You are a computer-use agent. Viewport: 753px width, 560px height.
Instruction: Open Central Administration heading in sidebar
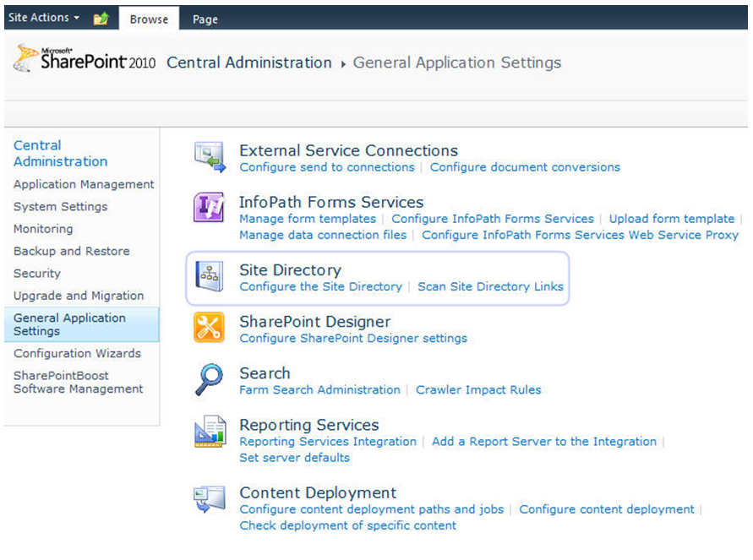point(61,153)
